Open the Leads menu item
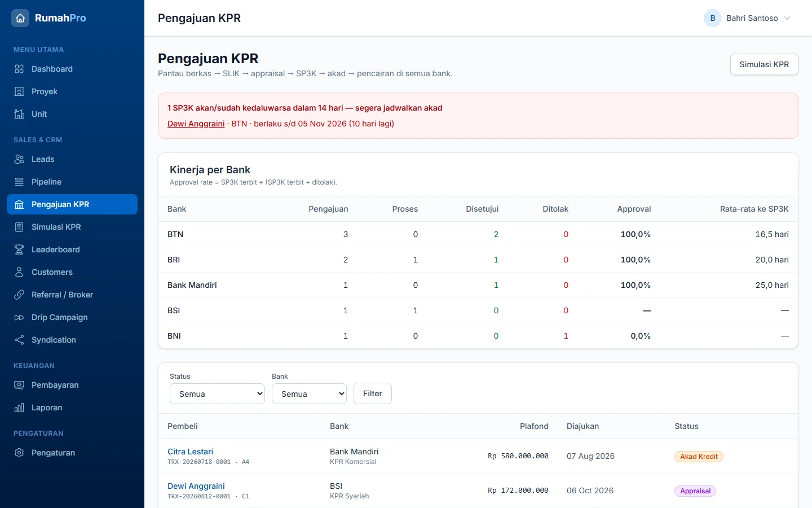 (72, 159)
